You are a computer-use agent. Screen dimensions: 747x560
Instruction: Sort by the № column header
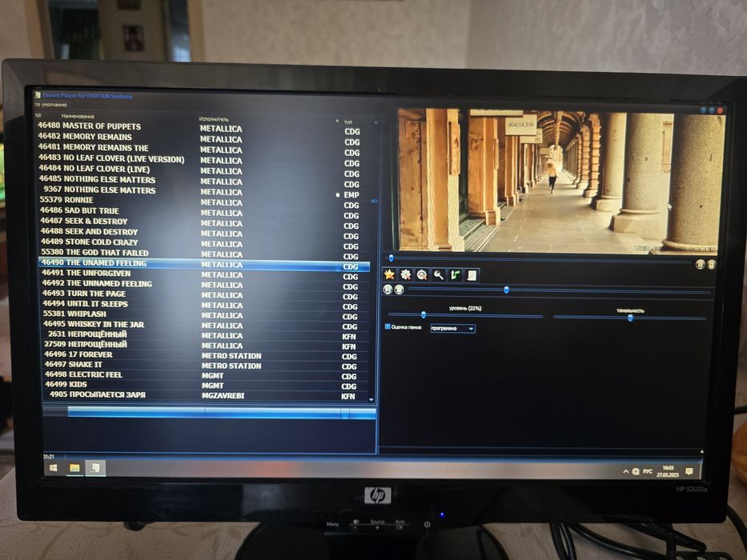pos(38,115)
